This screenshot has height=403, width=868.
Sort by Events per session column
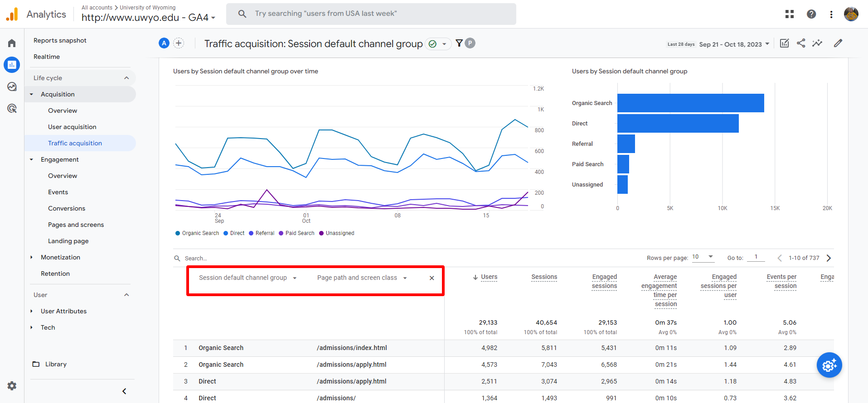(x=781, y=281)
